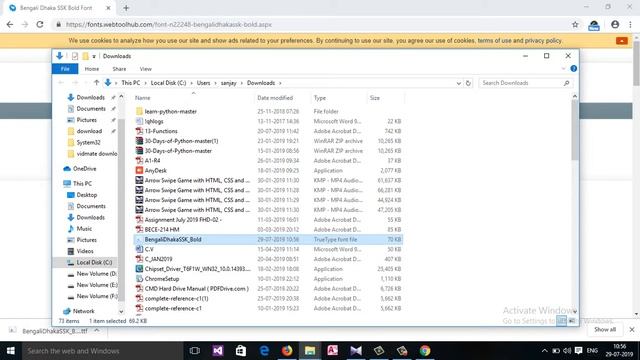Viewport: 640px width, 360px height.
Task: Switch to the Home ribbon tab
Action: pos(92,69)
